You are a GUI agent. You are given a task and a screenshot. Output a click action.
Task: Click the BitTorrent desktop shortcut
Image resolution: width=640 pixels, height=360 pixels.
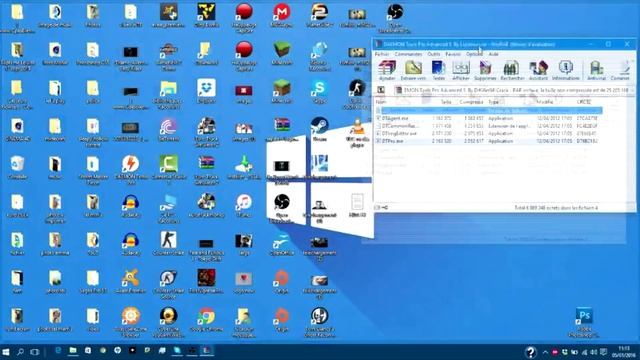click(169, 129)
